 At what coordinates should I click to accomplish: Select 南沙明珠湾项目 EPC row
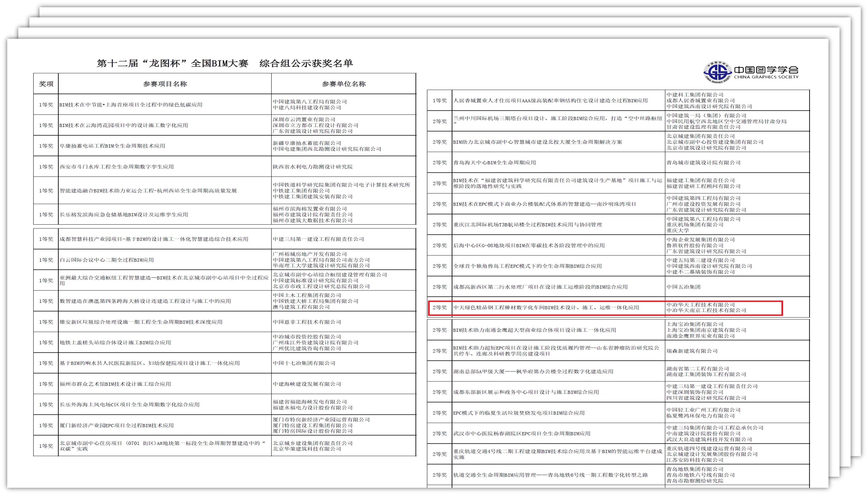tap(618, 204)
